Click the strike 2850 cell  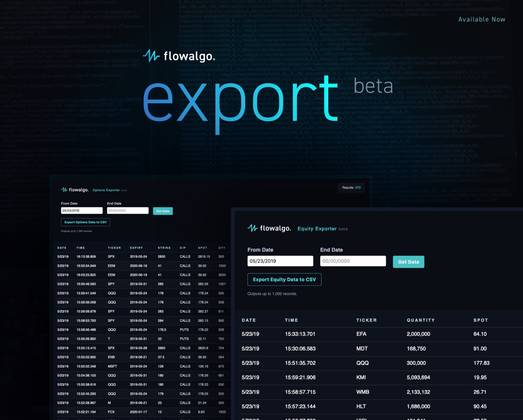tap(162, 348)
